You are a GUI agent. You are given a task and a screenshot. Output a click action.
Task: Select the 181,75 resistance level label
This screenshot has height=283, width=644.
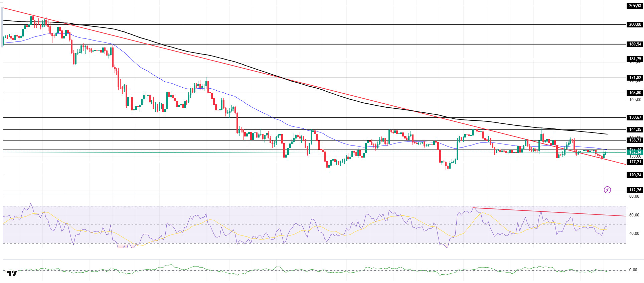[635, 59]
